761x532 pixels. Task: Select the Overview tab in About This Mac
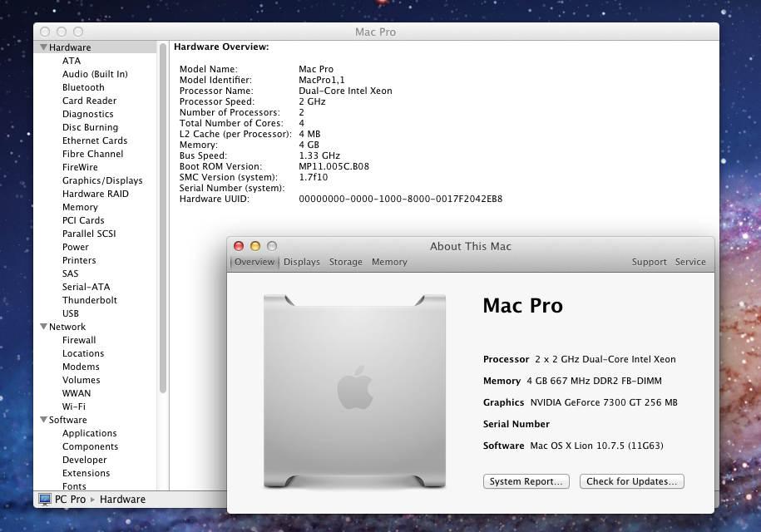point(254,262)
